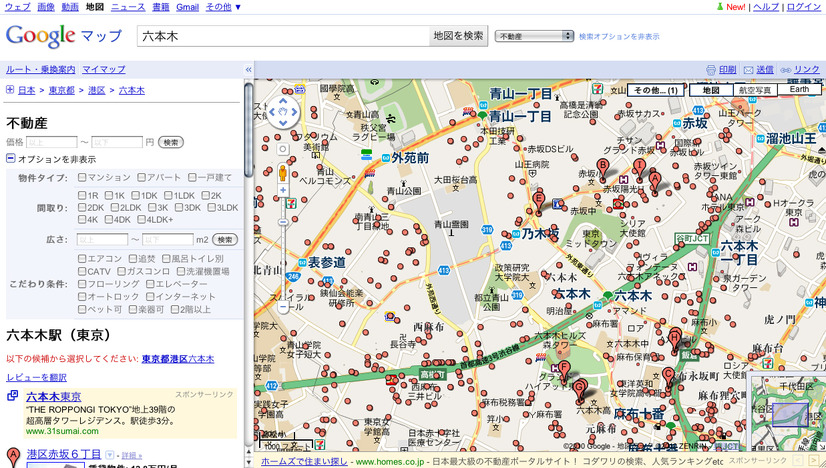This screenshot has width=826, height=468.
Task: Click the maximum area 以下 field
Action: point(168,240)
